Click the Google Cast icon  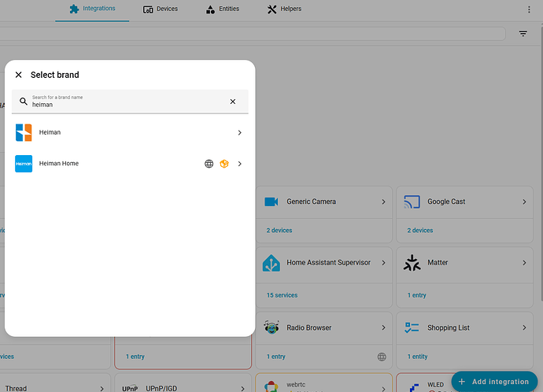point(412,202)
